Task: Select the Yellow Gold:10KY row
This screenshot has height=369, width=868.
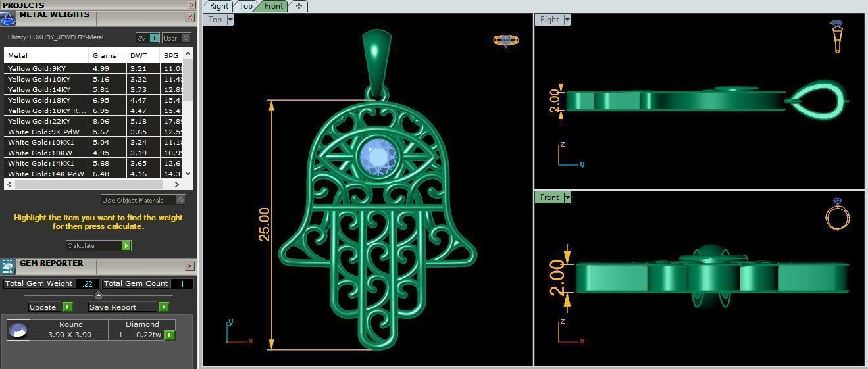Action: pyautogui.click(x=93, y=79)
